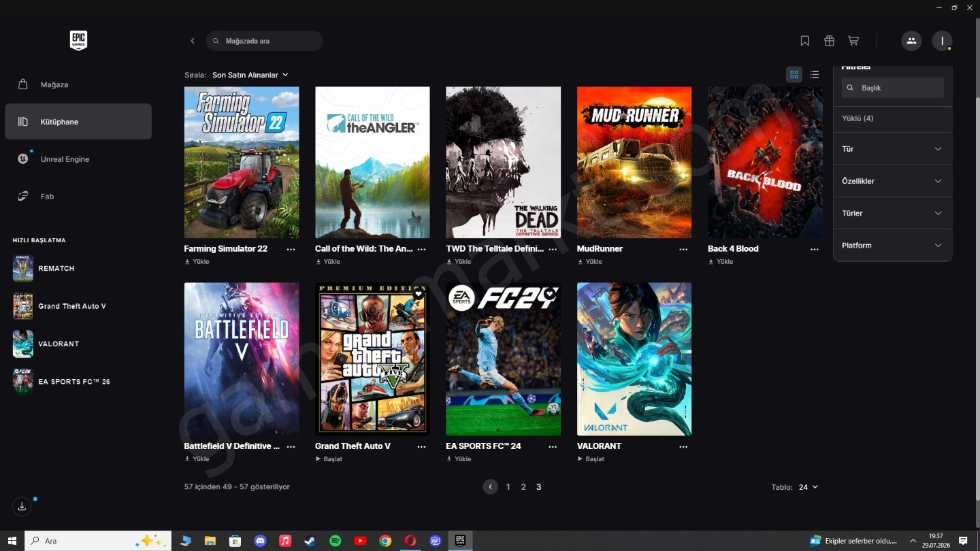Open The Walking Dead Definitive Series cover
The image size is (980, 551).
(x=504, y=163)
